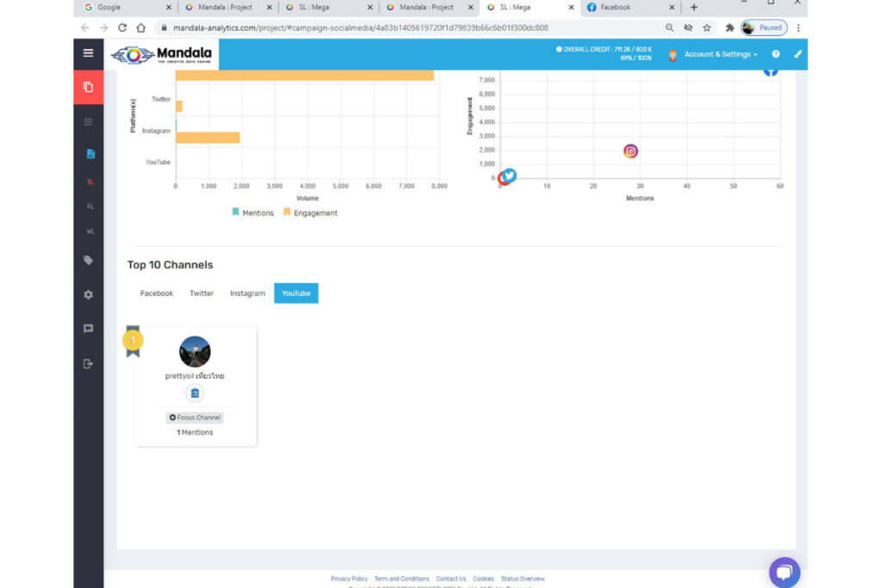The image size is (882, 588).
Task: Open the Contact Us footer link
Action: [451, 579]
